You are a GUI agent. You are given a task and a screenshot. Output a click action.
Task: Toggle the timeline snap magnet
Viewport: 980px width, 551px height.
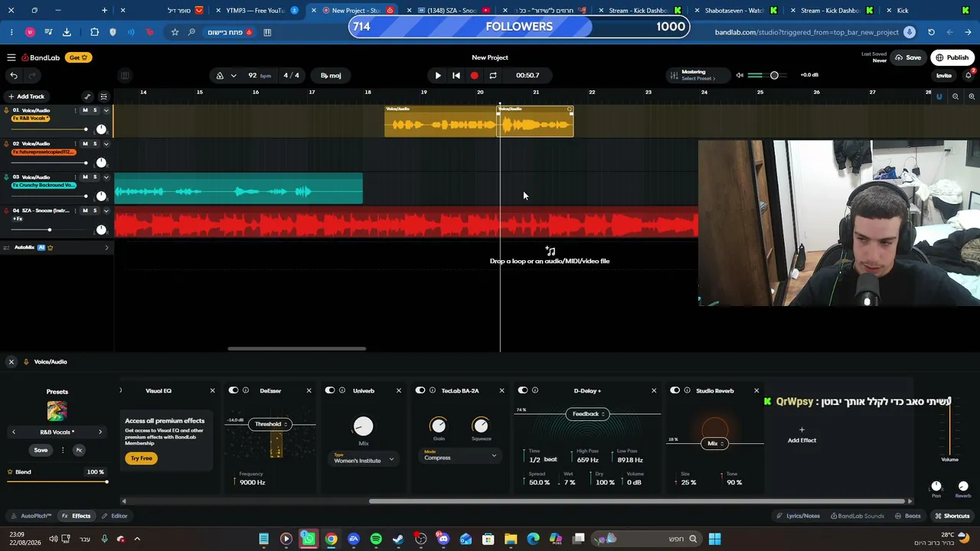pyautogui.click(x=939, y=96)
